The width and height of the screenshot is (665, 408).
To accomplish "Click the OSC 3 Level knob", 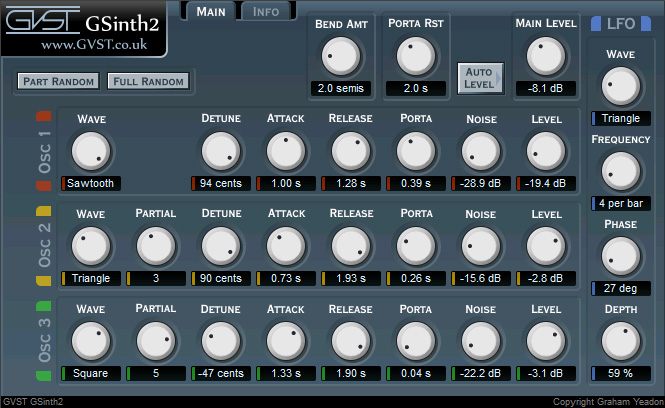I will [546, 341].
